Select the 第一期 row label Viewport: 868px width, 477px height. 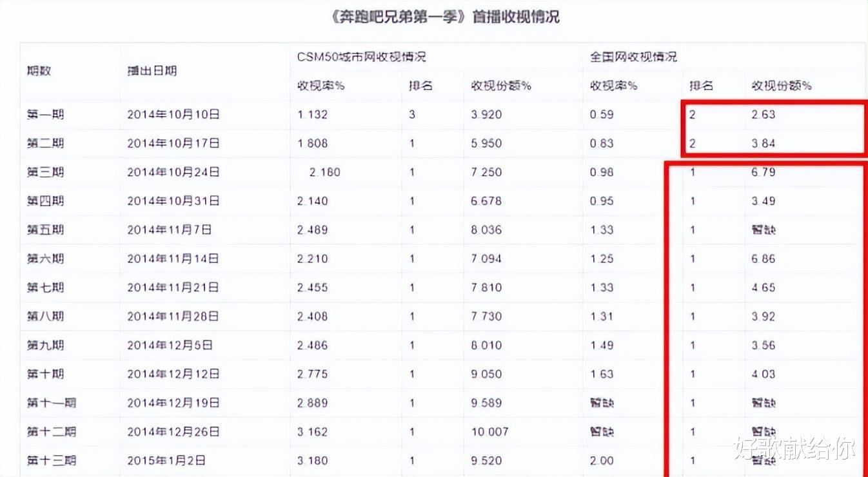coord(45,115)
